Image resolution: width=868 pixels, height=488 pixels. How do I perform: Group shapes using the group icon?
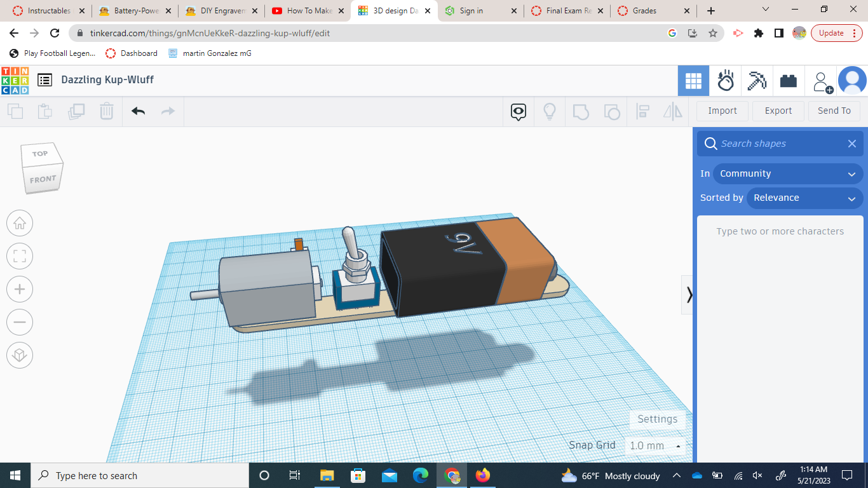point(581,111)
